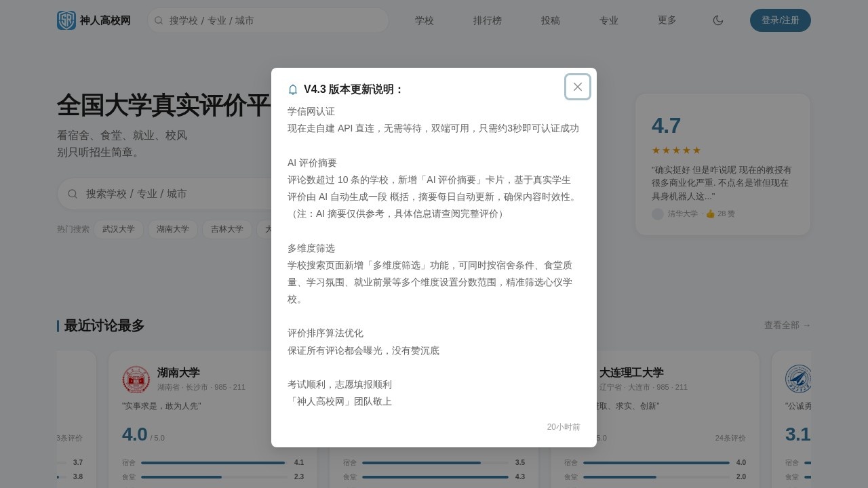
Task: Open the 大连理工大学 card title
Action: click(x=631, y=373)
